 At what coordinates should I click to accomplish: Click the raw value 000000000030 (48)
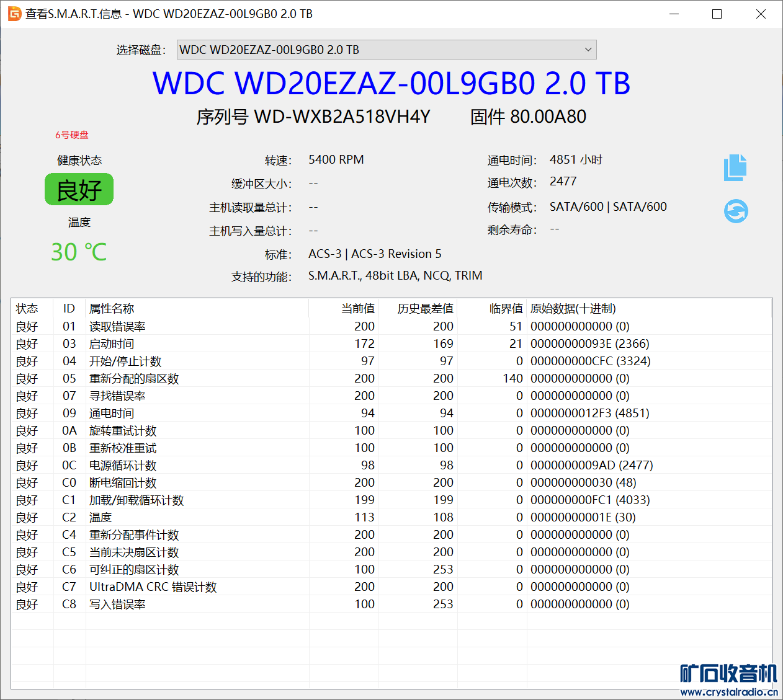coord(583,482)
